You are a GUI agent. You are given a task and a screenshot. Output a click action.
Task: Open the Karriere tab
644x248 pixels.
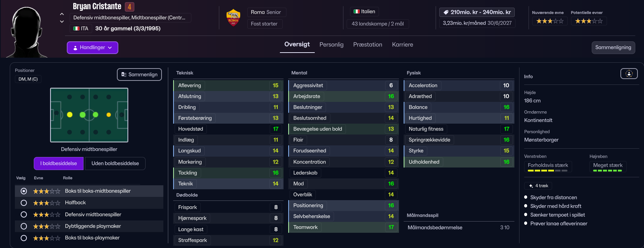[x=403, y=45]
